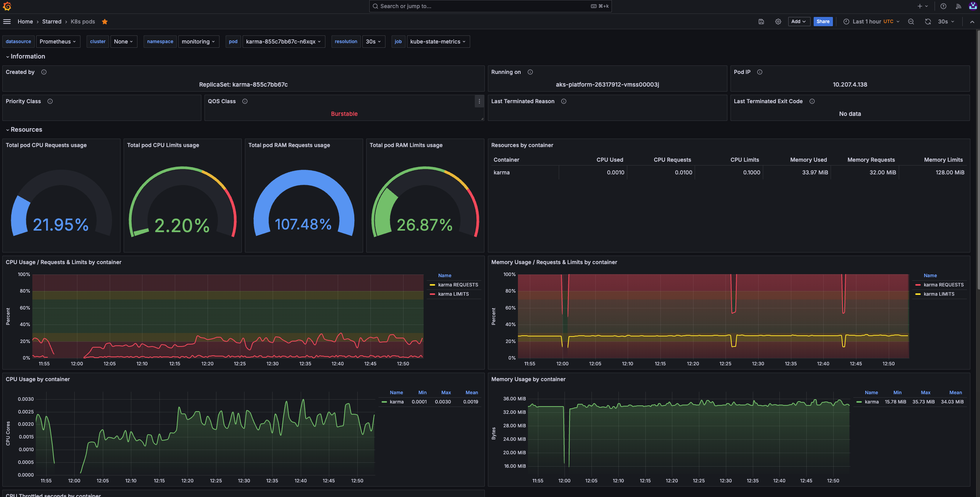Toggle karma LIMITS series in Memory legend
Viewport: 980px width, 497px height.
click(x=939, y=294)
